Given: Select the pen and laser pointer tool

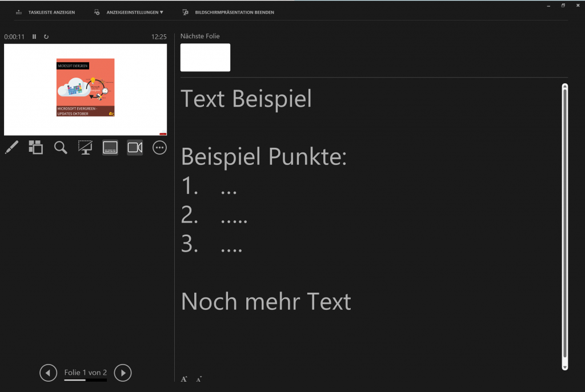Looking at the screenshot, I should tap(11, 148).
